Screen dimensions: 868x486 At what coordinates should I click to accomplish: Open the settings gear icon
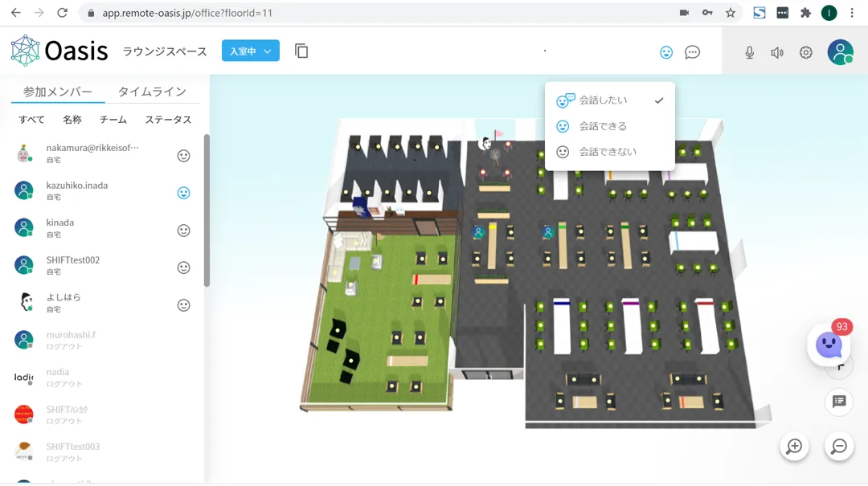(x=806, y=52)
